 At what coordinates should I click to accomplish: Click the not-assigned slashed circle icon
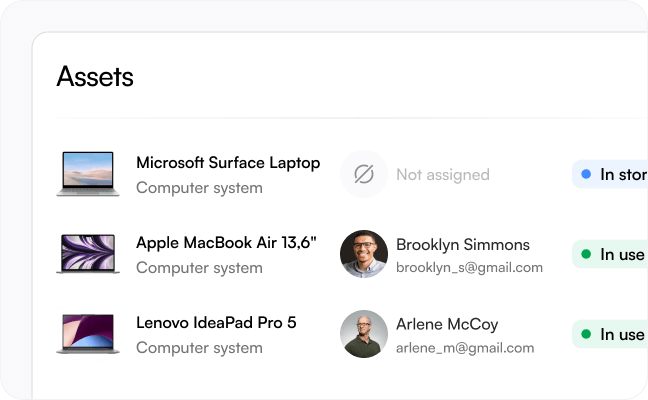[x=364, y=174]
